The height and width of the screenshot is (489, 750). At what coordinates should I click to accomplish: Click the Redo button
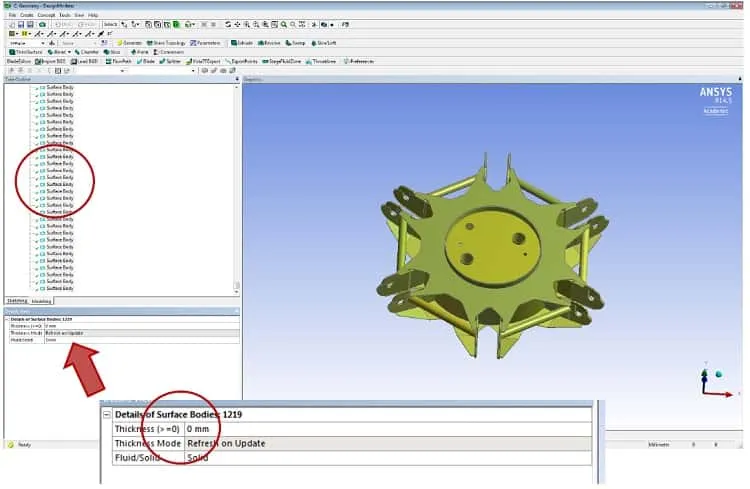click(88, 24)
